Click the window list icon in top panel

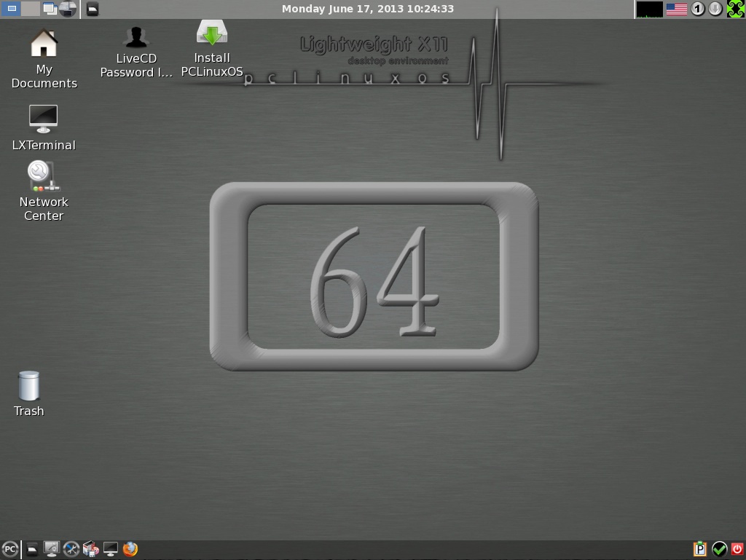point(50,9)
